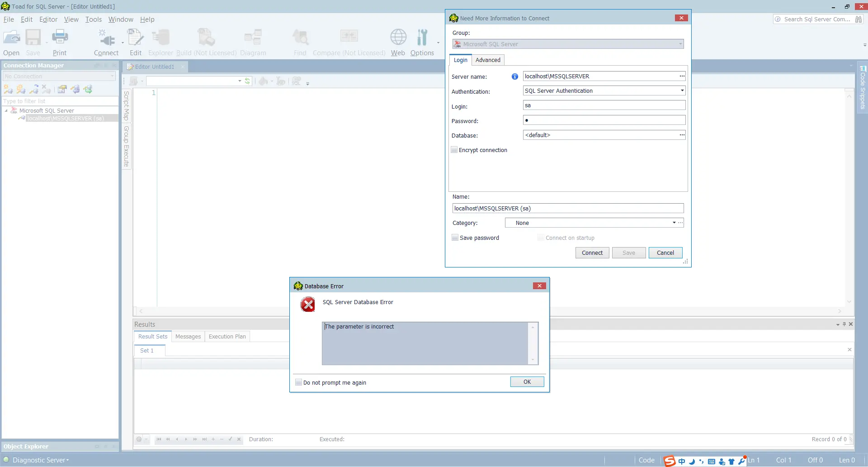The height and width of the screenshot is (467, 868).
Task: Click the error message scrollbar down arrow
Action: point(533,360)
